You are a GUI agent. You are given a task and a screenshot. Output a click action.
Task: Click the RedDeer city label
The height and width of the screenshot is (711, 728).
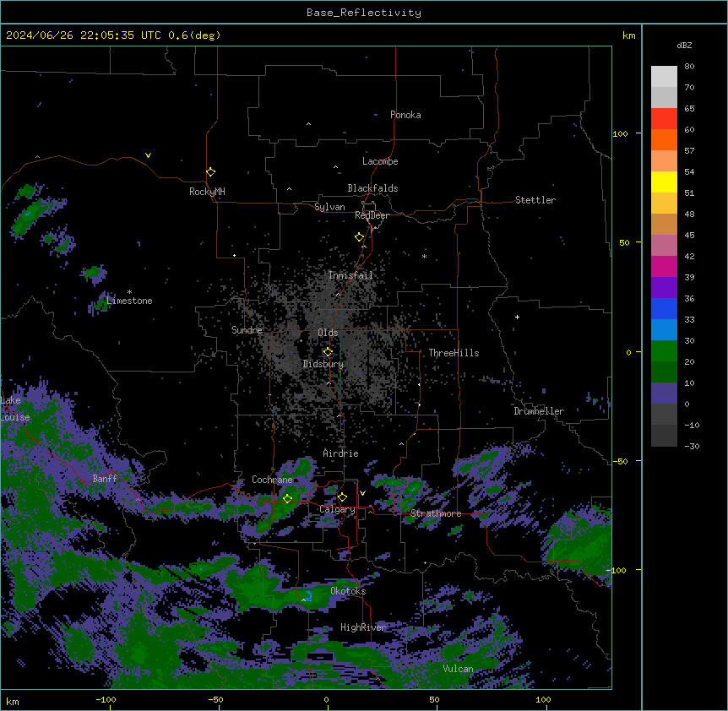tap(372, 215)
